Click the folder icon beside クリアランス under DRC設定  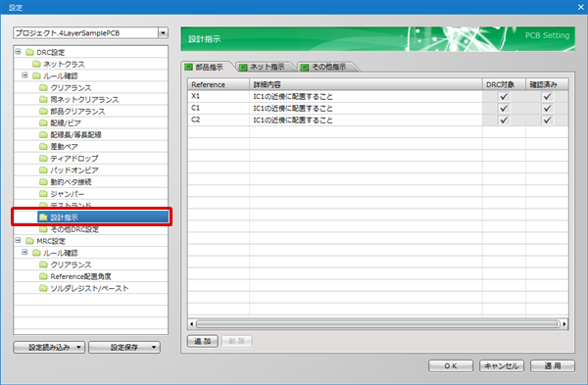click(43, 88)
